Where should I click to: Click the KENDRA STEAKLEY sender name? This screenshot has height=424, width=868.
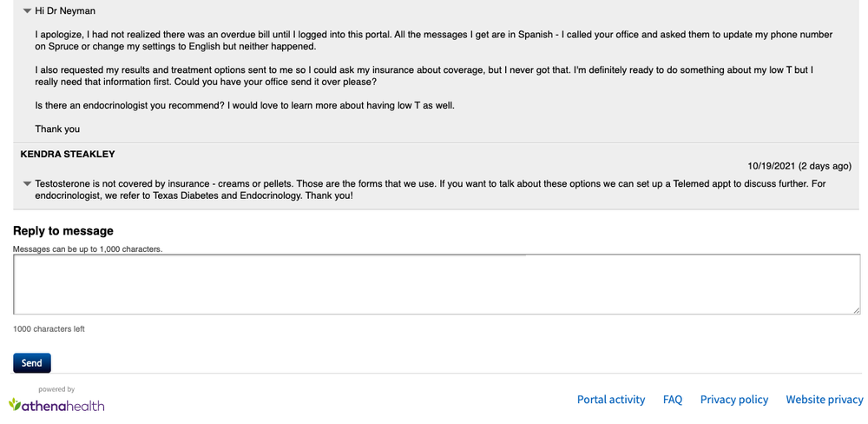68,154
